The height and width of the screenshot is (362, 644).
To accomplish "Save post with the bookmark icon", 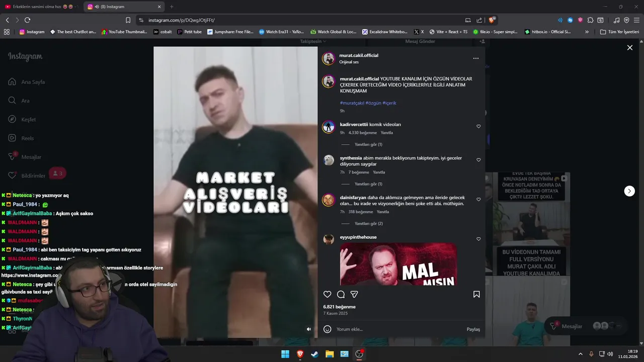I will (x=476, y=295).
